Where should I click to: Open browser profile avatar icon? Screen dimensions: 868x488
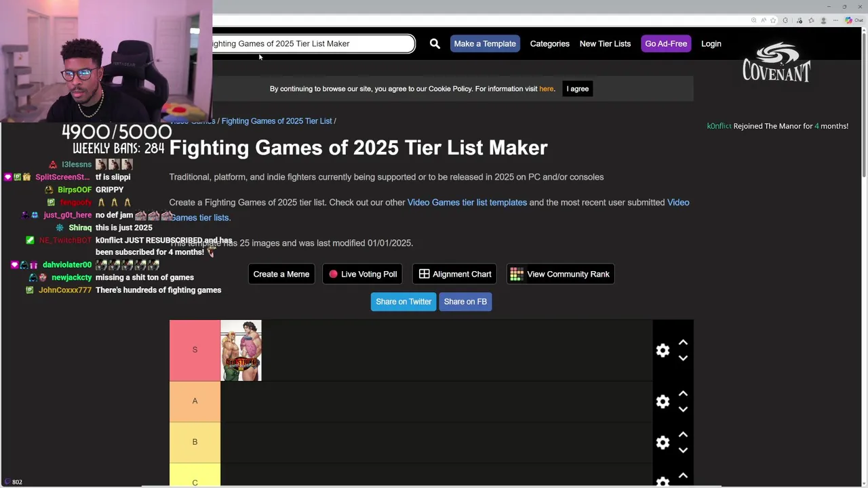pyautogui.click(x=823, y=20)
